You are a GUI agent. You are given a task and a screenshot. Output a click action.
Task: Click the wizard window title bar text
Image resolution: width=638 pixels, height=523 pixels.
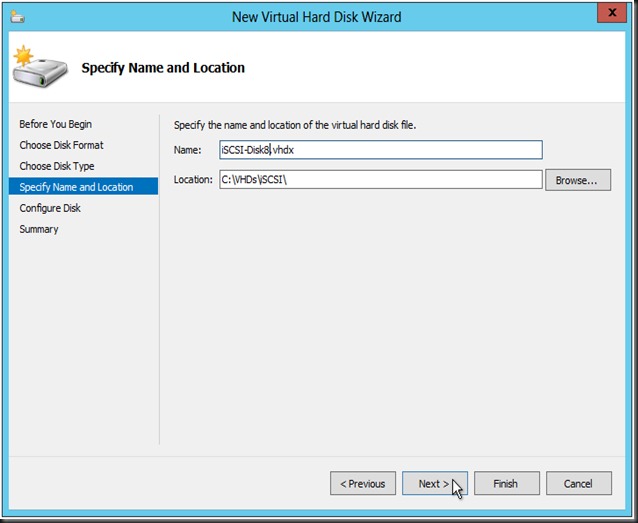pyautogui.click(x=316, y=17)
